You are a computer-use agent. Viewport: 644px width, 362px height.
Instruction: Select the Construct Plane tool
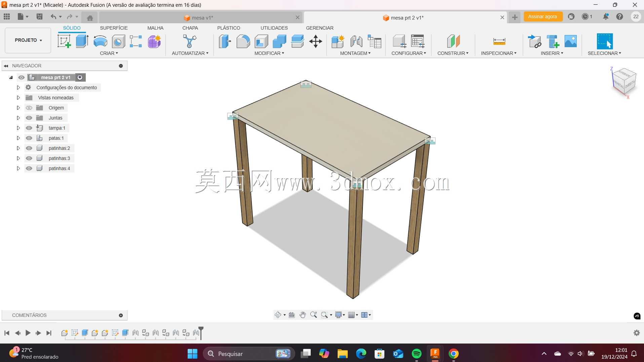coord(453,41)
